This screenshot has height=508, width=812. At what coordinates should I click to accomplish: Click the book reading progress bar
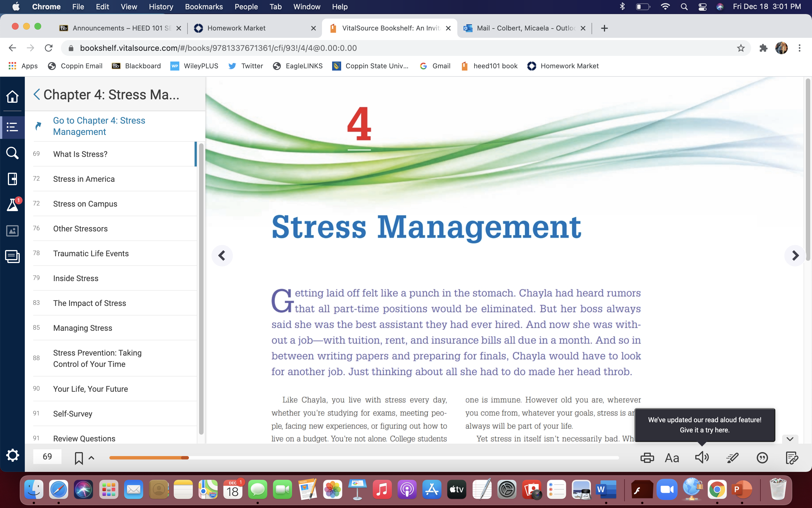tap(364, 457)
